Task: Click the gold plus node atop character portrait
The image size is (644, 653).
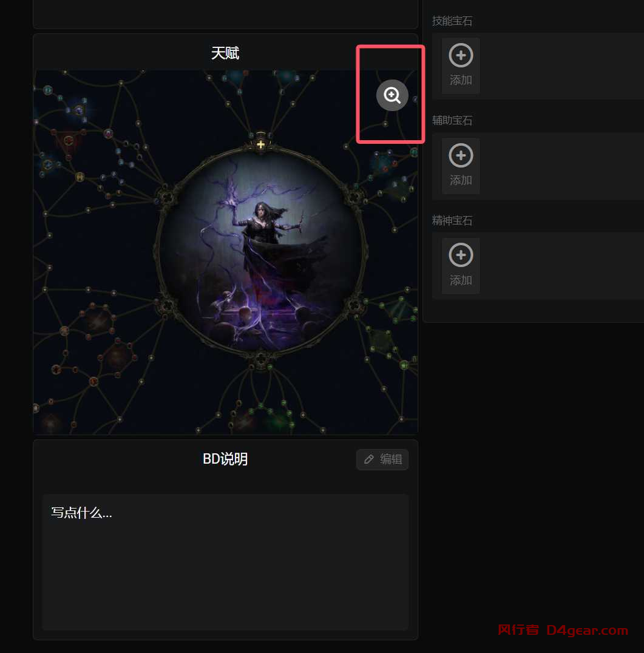Action: pos(261,144)
